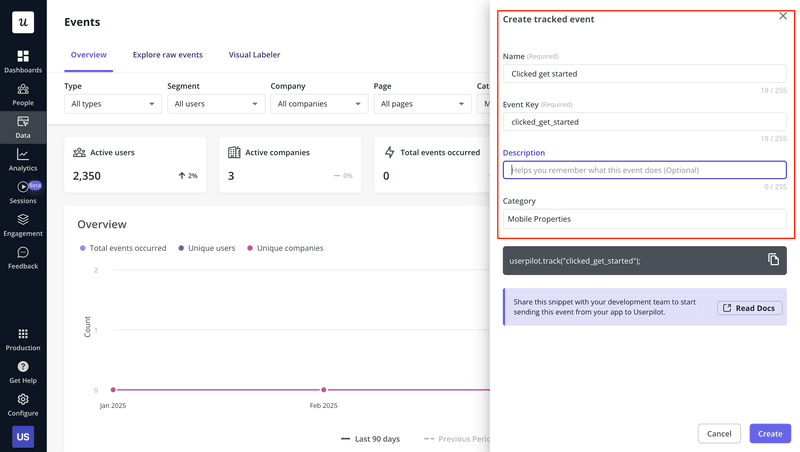Copy the userpilot.track code snippet
800x452 pixels.
pyautogui.click(x=773, y=260)
